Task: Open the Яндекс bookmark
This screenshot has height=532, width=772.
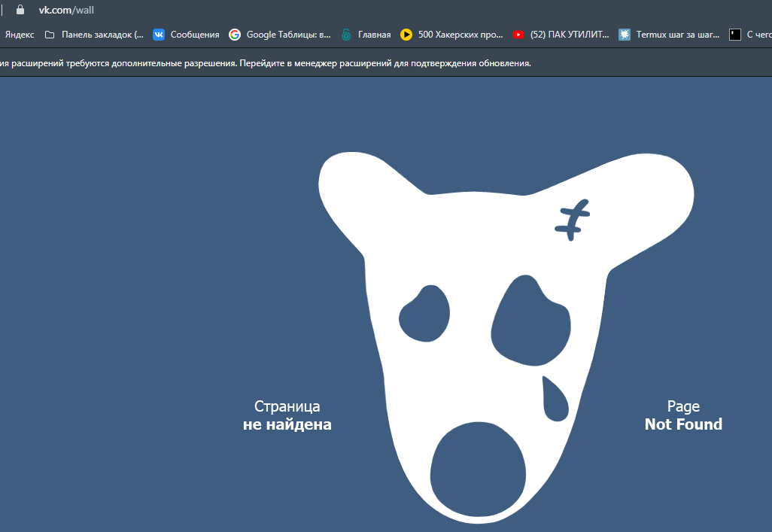Action: tap(20, 35)
